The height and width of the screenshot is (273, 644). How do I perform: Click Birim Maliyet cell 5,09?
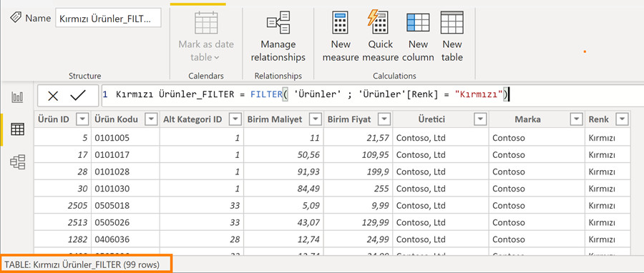click(283, 205)
